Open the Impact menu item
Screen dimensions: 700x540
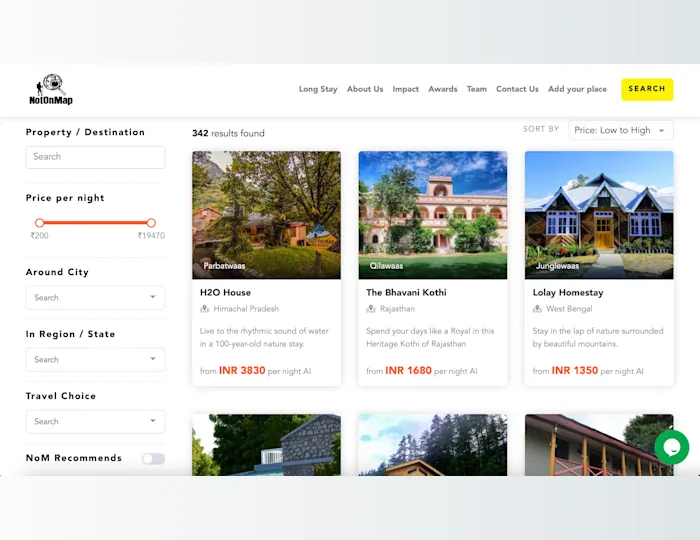click(x=405, y=89)
